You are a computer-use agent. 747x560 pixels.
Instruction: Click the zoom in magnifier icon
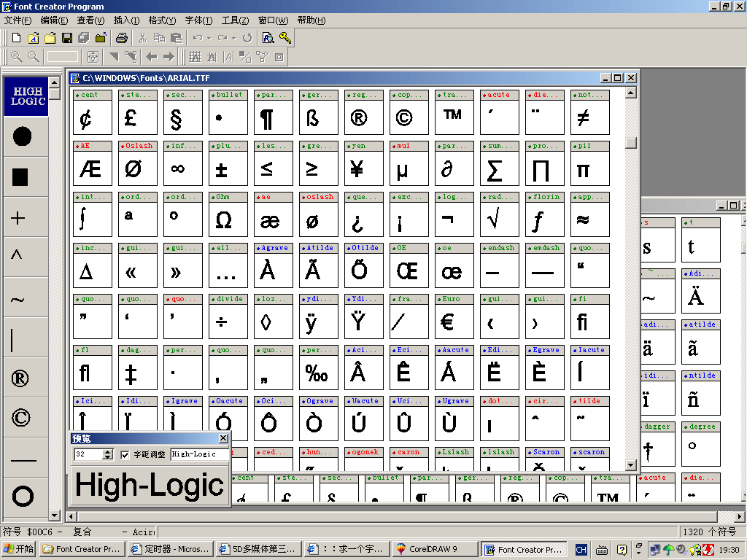[x=16, y=57]
